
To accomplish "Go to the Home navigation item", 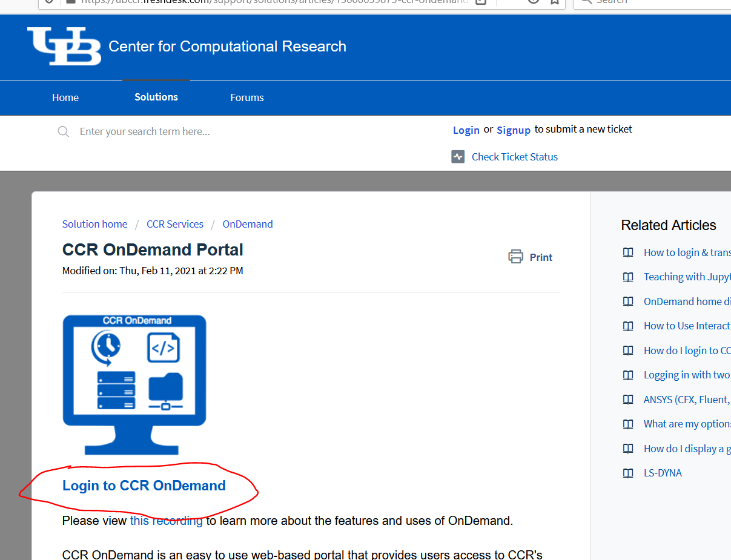I will click(65, 97).
